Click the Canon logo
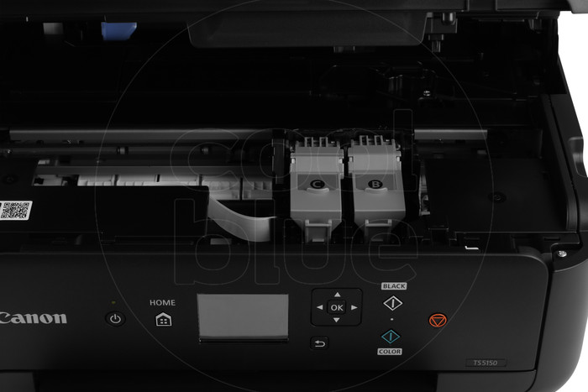Image resolution: width=588 pixels, height=392 pixels. coord(33,318)
